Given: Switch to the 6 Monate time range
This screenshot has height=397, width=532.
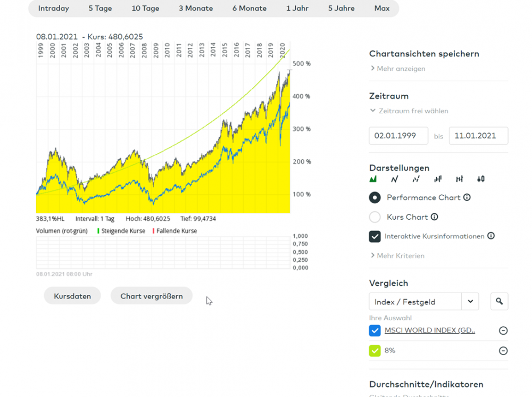Looking at the screenshot, I should 250,8.
